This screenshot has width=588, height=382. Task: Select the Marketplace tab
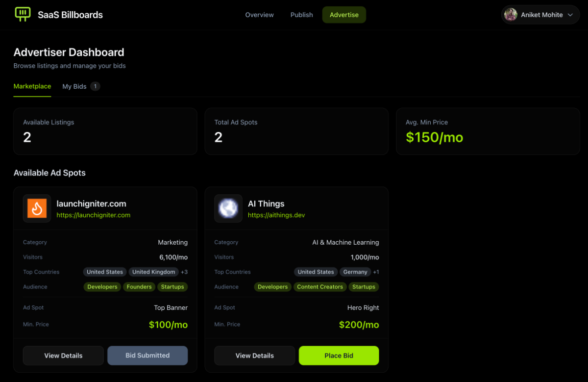(x=32, y=86)
